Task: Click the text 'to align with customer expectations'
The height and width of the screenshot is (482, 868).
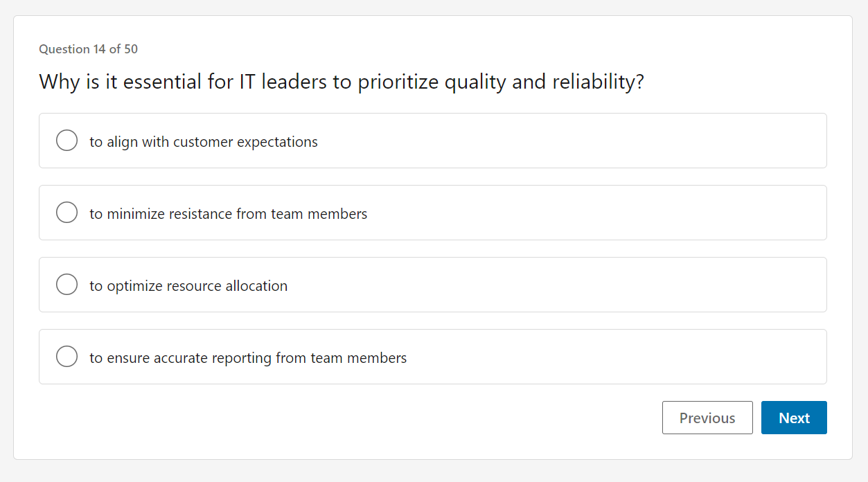Action: pyautogui.click(x=203, y=142)
